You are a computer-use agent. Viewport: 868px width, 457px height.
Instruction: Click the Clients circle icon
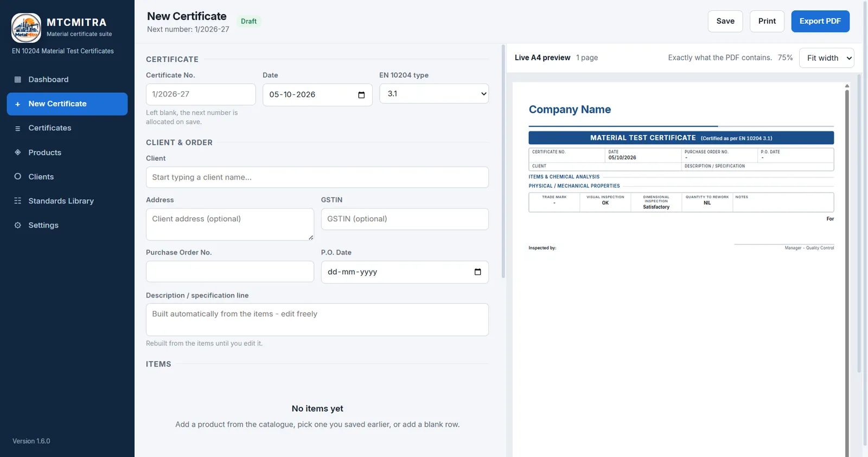[17, 176]
